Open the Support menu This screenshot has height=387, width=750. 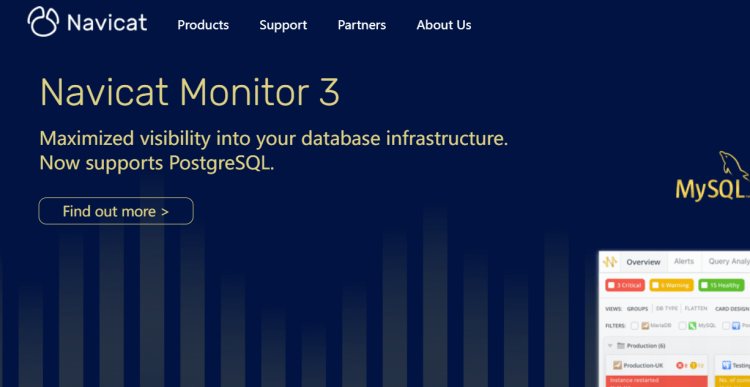(283, 25)
